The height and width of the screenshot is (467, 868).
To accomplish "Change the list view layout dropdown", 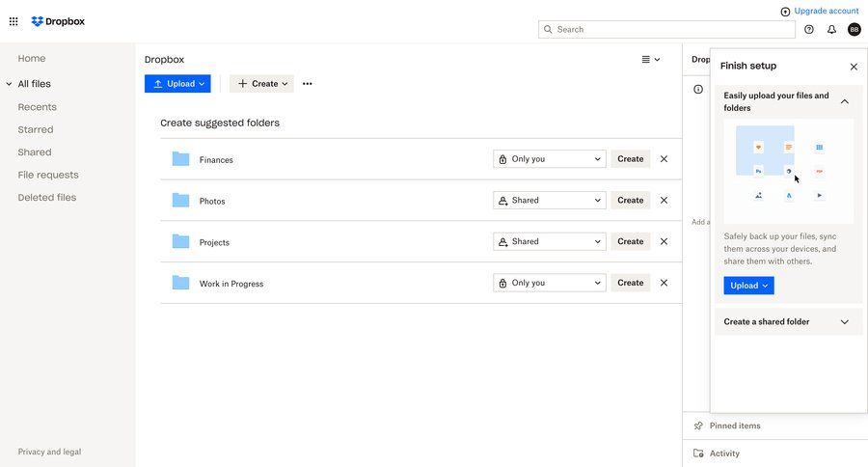I will point(650,59).
